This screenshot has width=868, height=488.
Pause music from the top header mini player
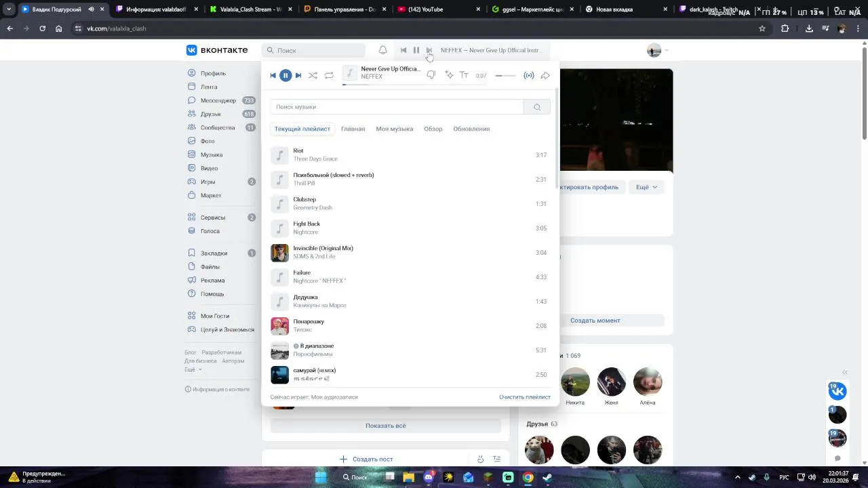click(416, 50)
